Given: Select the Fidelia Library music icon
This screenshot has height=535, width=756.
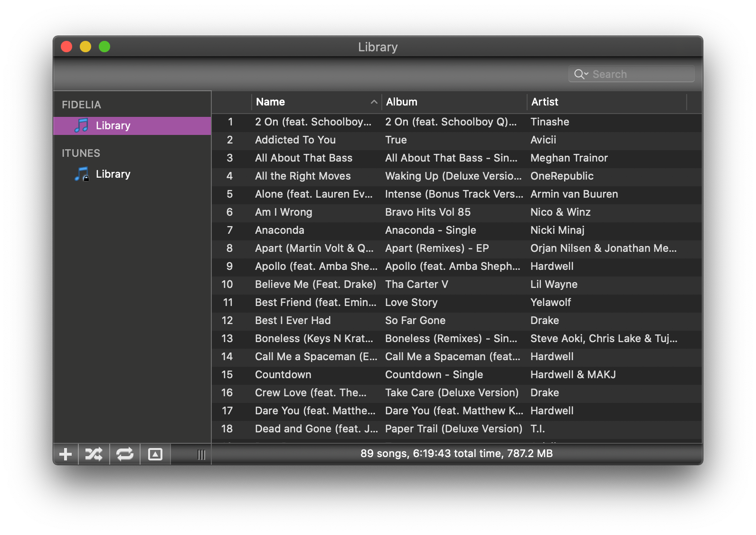Looking at the screenshot, I should tap(82, 125).
